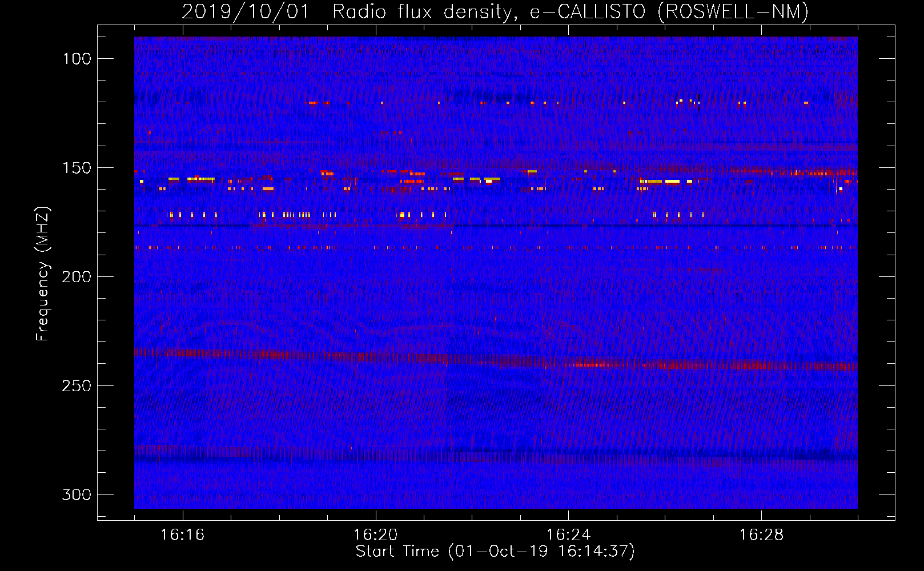The height and width of the screenshot is (571, 924).
Task: Click the 16:16 time tick label
Action: click(x=183, y=534)
